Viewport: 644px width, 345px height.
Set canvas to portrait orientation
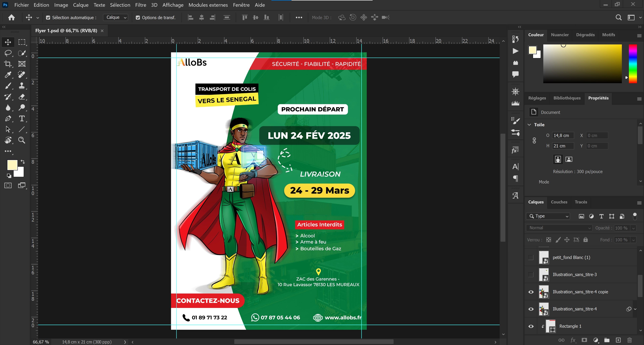tap(558, 159)
